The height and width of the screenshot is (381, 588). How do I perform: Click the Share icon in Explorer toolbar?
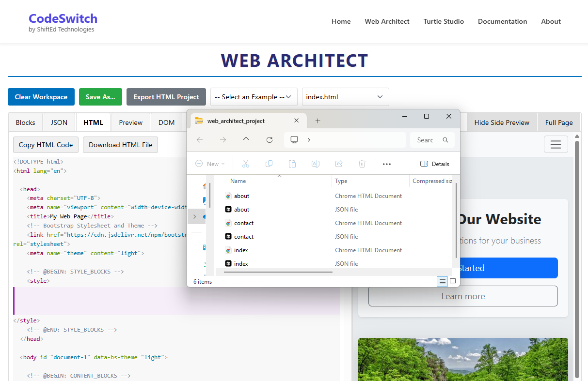pyautogui.click(x=339, y=164)
